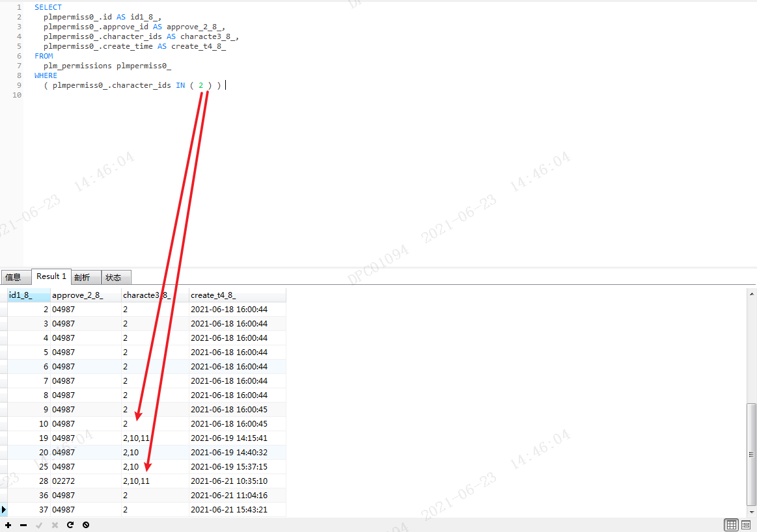Click line number 10 in gutter
This screenshot has width=757, height=532.
(x=17, y=95)
